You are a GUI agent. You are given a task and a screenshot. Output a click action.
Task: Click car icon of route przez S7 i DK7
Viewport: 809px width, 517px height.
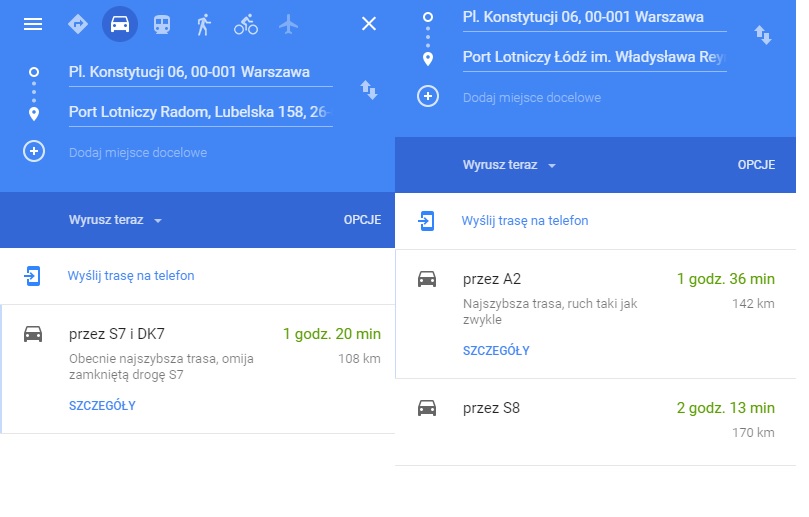pyautogui.click(x=33, y=334)
